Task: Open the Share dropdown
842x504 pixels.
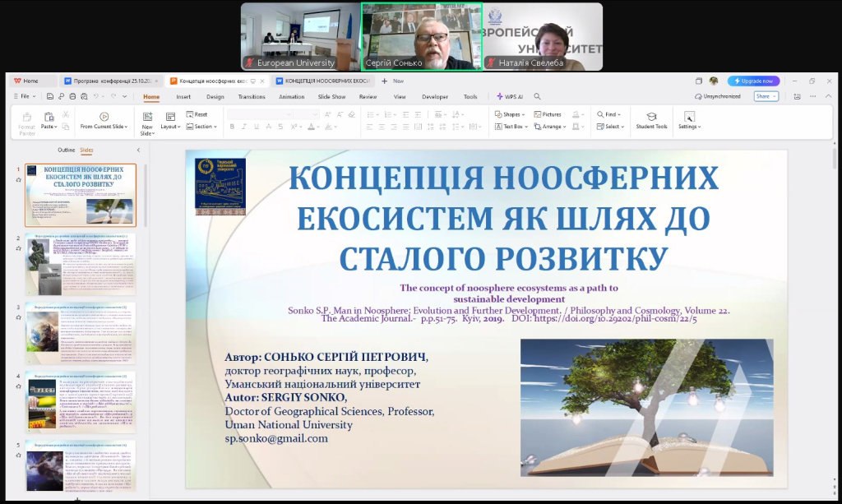Action: [x=766, y=96]
